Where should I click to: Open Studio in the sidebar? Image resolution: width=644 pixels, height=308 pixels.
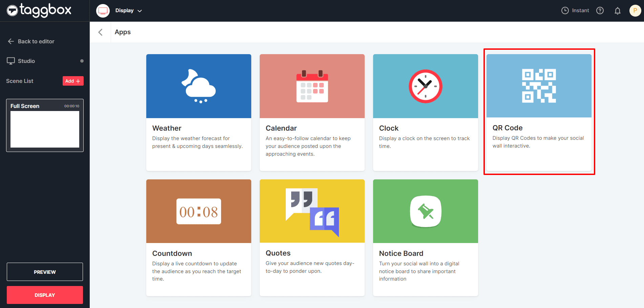(26, 61)
